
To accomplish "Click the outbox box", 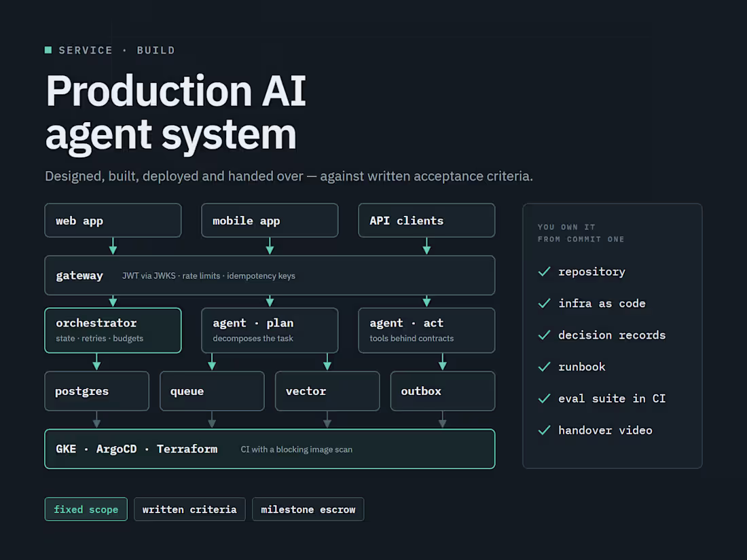I will (443, 391).
